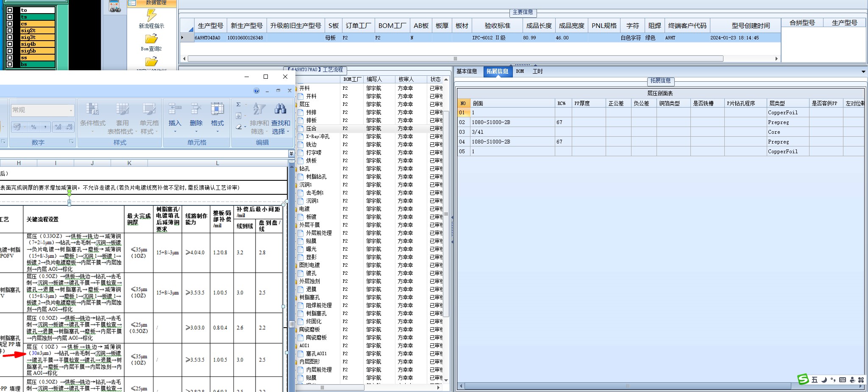Viewport: 868px width, 392px height.
Task: Select the 压合 process step
Action: coord(311,128)
